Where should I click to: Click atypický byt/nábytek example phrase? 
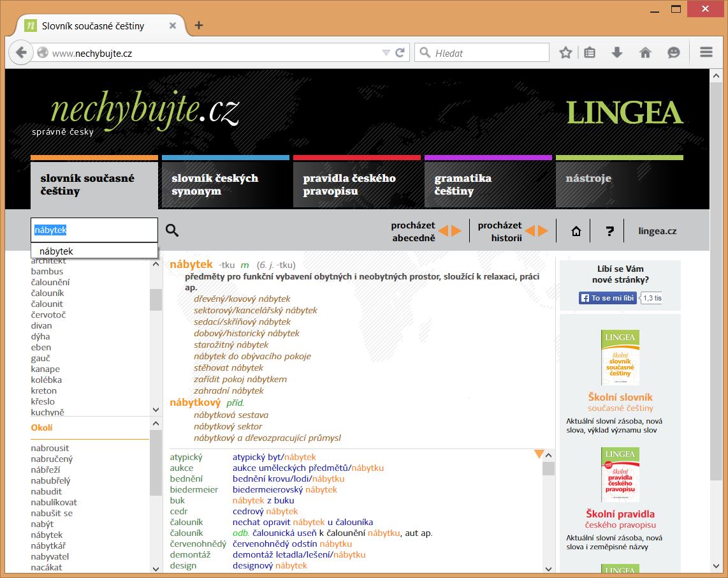point(274,457)
